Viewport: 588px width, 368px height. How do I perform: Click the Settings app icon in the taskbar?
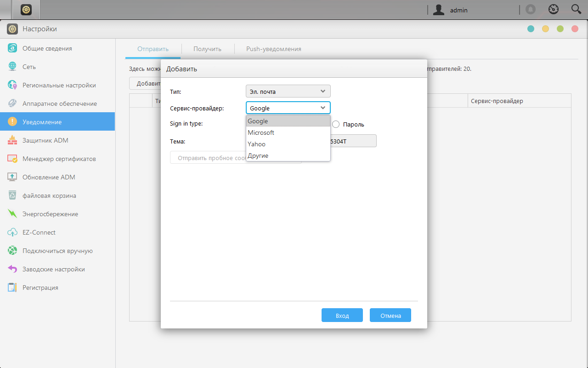26,10
